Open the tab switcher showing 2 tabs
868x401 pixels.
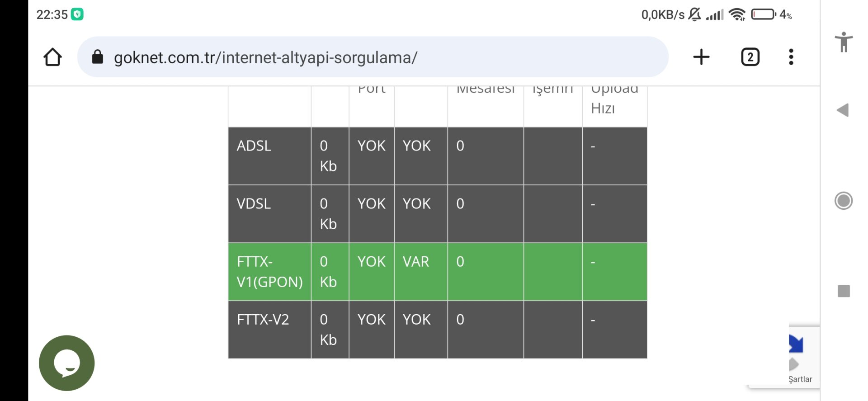(x=750, y=57)
